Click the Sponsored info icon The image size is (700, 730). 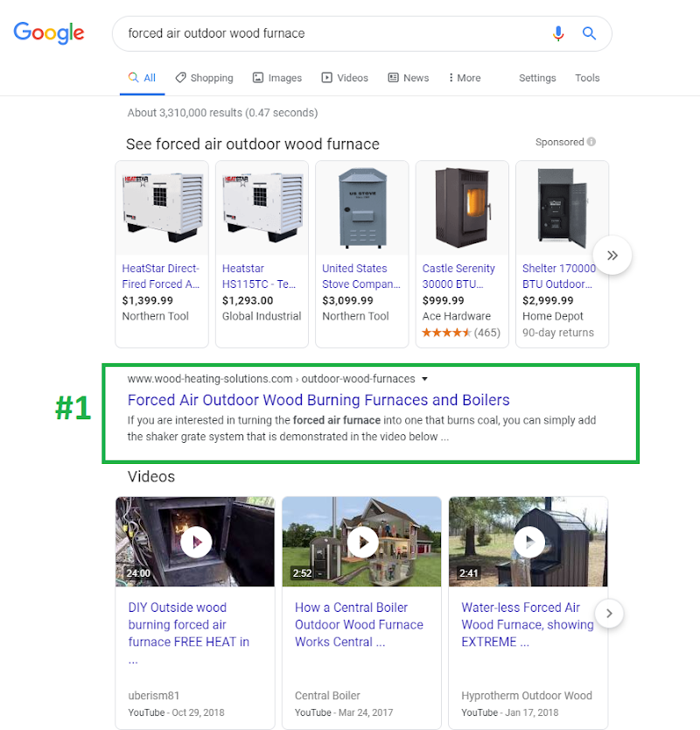point(591,142)
